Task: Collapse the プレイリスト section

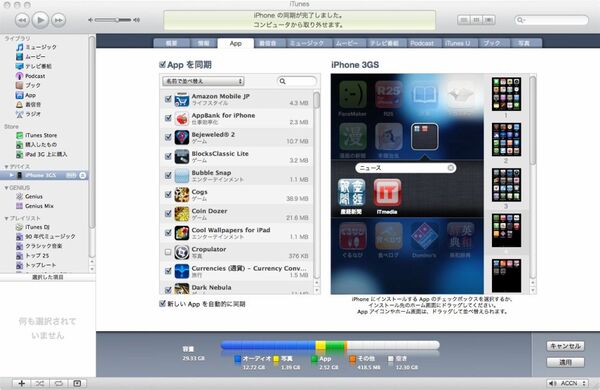Action: point(6,218)
